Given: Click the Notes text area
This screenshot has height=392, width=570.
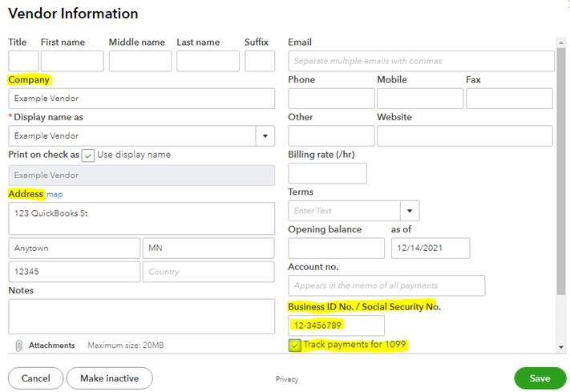Looking at the screenshot, I should [141, 317].
